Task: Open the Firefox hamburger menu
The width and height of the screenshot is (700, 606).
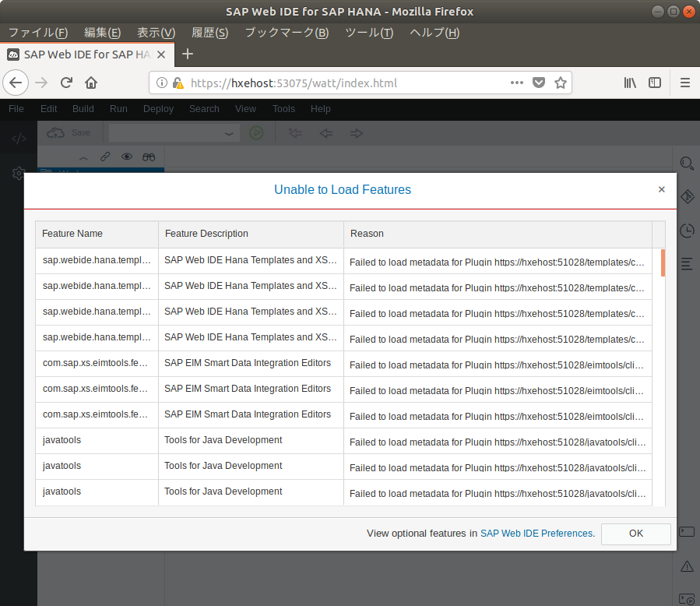Action: point(685,83)
